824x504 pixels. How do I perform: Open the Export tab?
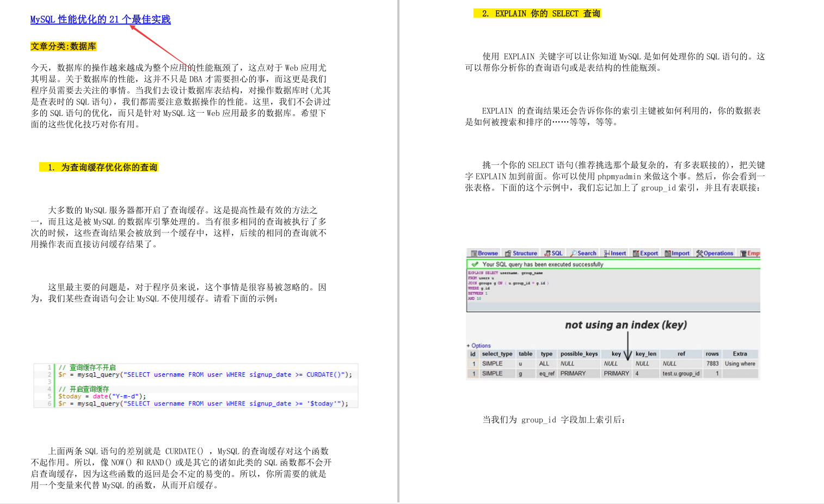coord(645,254)
